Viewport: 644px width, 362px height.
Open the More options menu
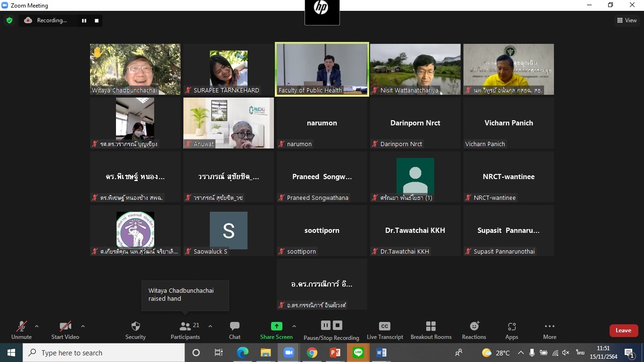click(x=550, y=330)
